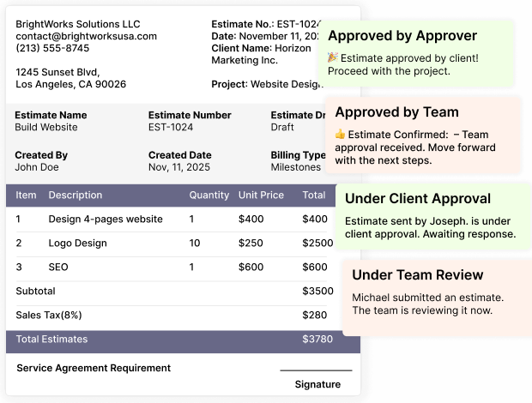Click the Description column header
This screenshot has height=403, width=532.
click(76, 195)
